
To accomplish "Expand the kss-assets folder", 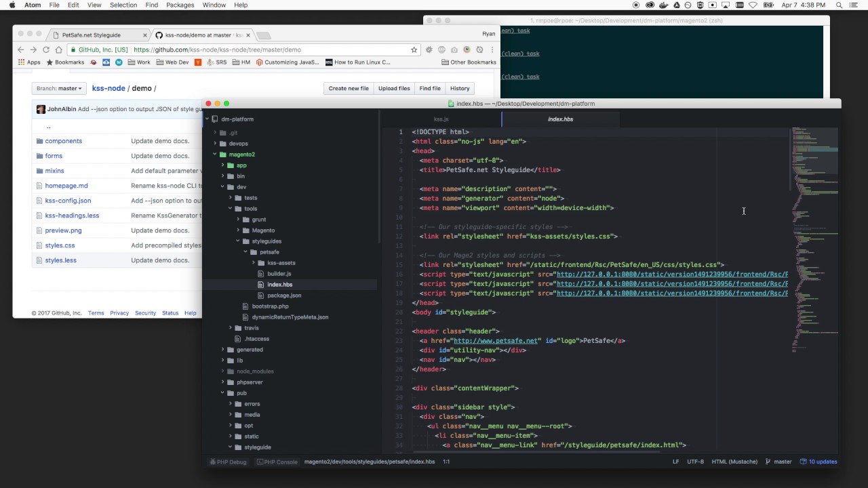I will click(253, 263).
